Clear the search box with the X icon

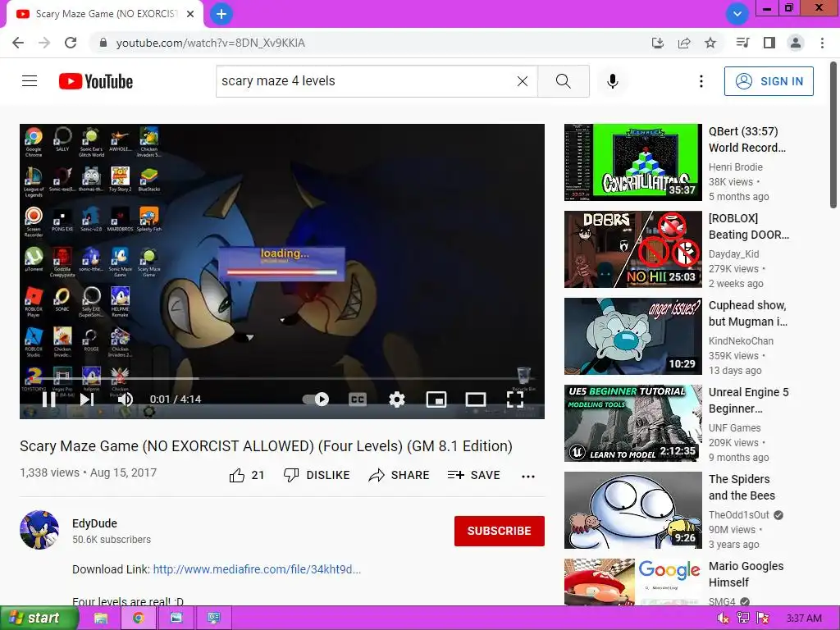[523, 81]
